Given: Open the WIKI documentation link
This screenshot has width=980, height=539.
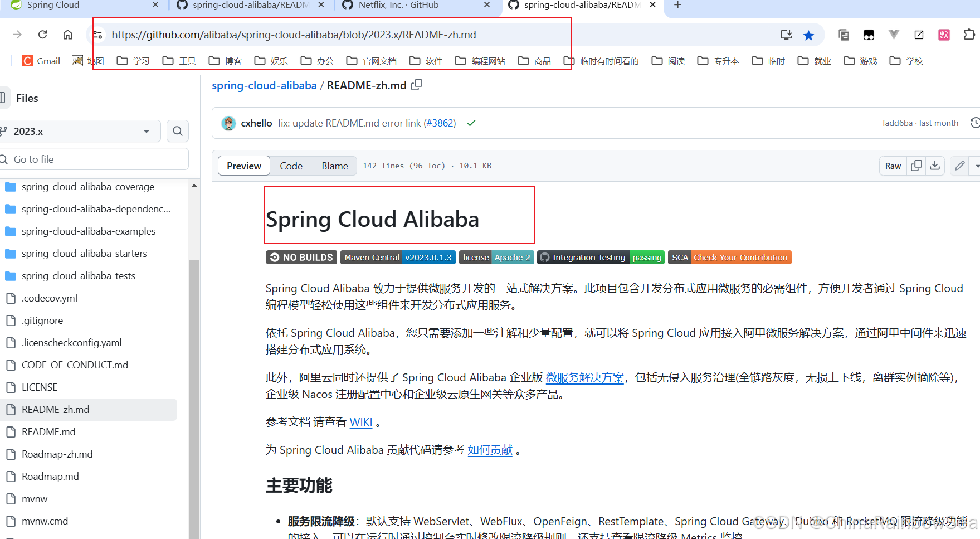Looking at the screenshot, I should click(x=361, y=423).
